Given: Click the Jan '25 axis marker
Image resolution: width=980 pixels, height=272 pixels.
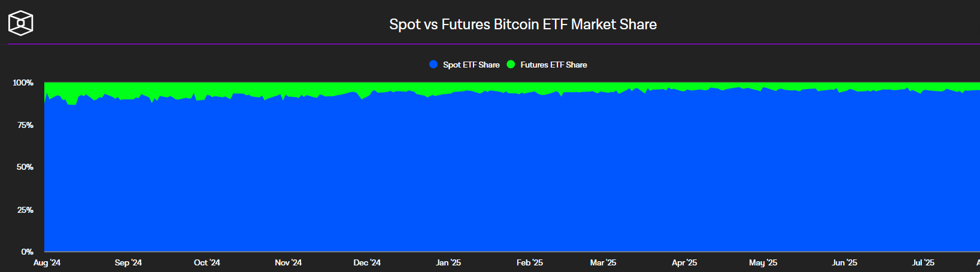Looking at the screenshot, I should tap(448, 262).
